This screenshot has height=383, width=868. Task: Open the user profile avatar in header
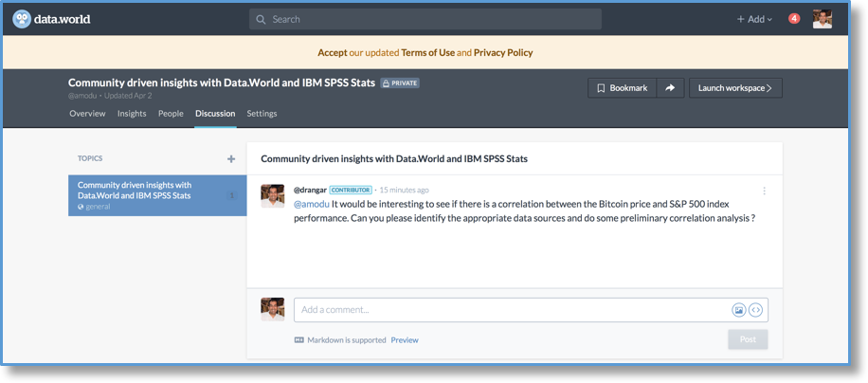823,19
